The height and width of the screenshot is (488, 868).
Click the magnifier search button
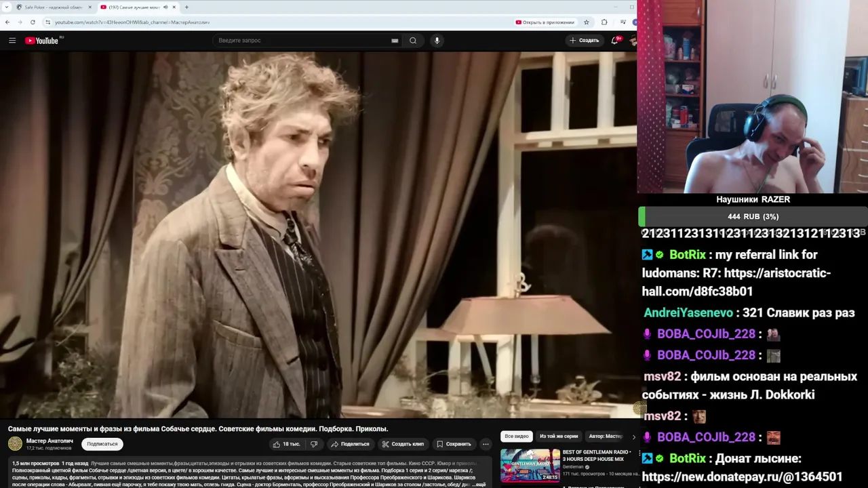coord(413,41)
